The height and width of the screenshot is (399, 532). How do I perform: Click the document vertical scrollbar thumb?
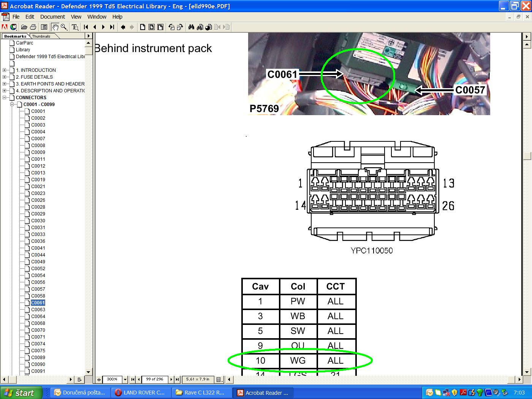click(x=527, y=156)
